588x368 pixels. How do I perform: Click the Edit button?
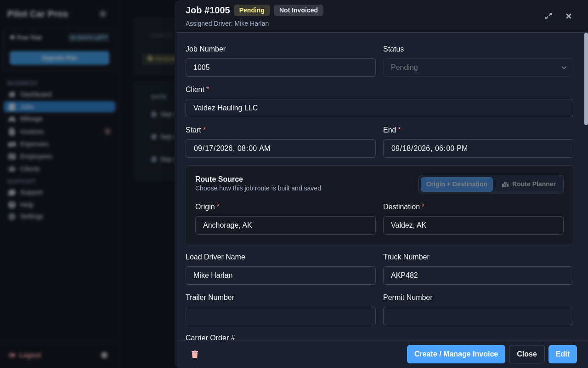563,354
